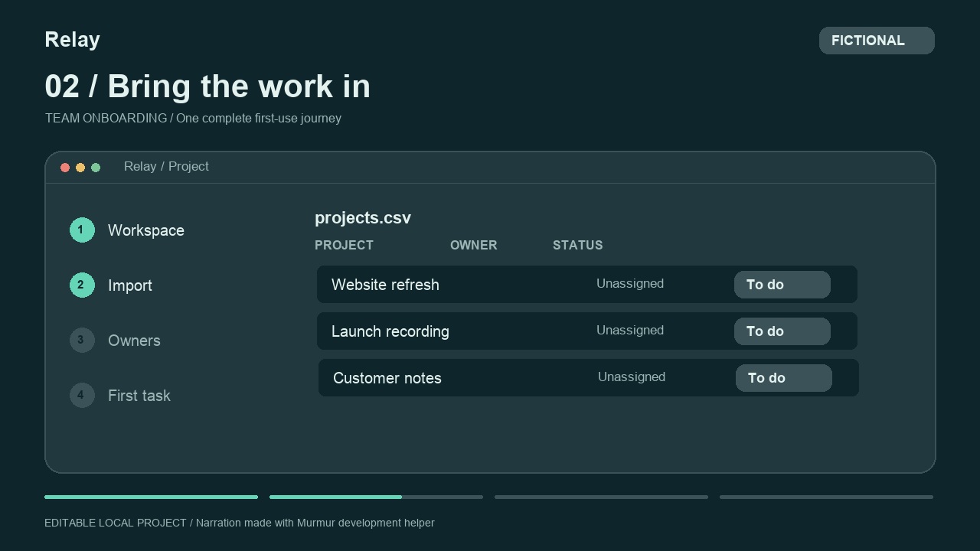
Task: Click the second partially filled progress segment
Action: pos(377,497)
